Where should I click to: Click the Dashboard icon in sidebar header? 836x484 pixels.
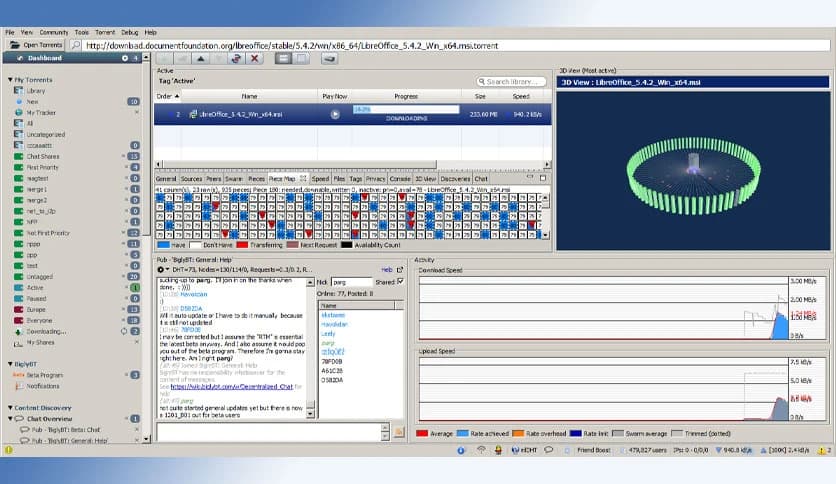(x=20, y=58)
